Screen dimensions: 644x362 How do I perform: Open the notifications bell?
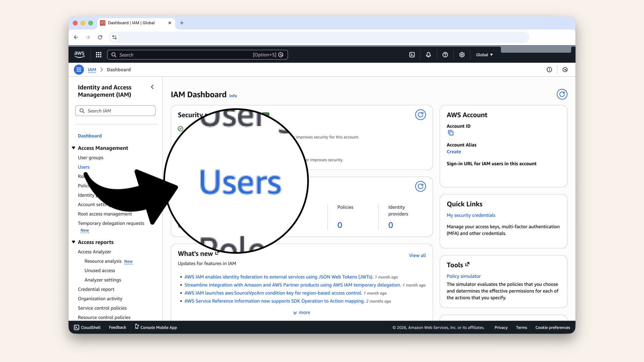coord(428,55)
